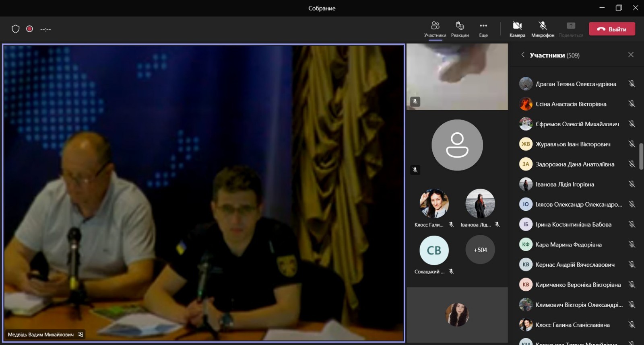Click the Выйти leave meeting button
The width and height of the screenshot is (644, 345).
point(612,29)
